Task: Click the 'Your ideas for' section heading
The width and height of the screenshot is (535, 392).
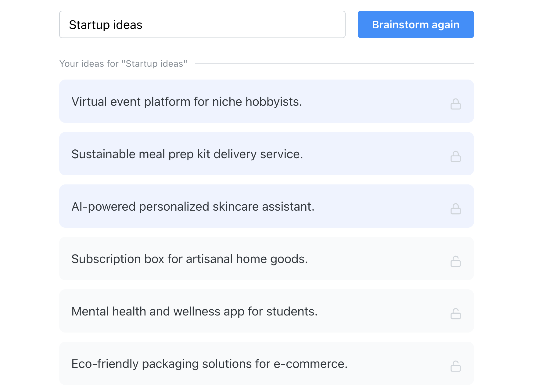Action: point(123,63)
